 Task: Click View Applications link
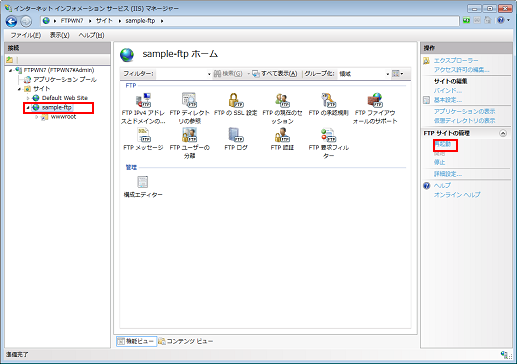(x=464, y=111)
